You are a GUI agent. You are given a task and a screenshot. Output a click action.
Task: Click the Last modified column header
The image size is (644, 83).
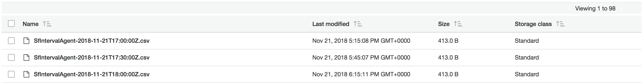click(x=331, y=24)
